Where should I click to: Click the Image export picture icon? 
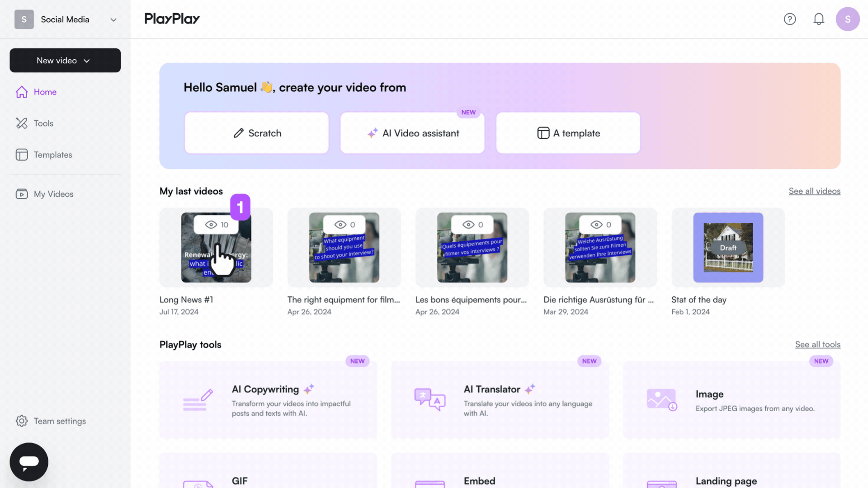[x=662, y=400]
